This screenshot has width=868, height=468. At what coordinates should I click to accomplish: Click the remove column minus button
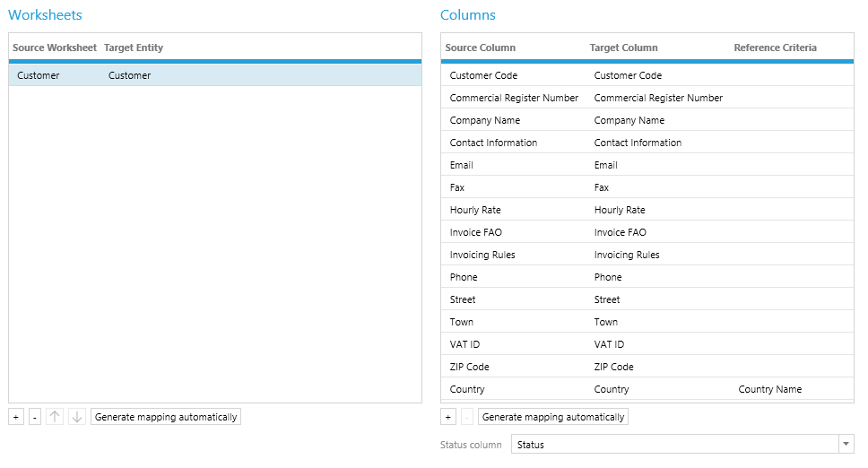(x=466, y=417)
